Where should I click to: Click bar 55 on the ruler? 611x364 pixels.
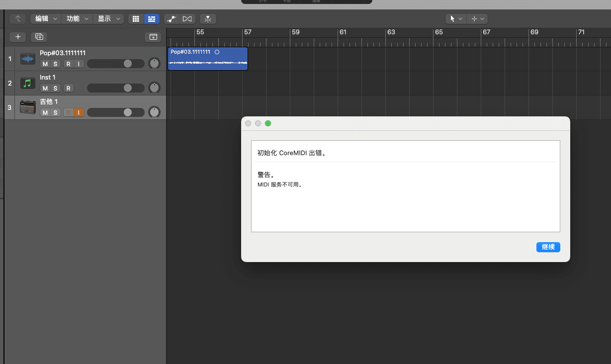200,32
